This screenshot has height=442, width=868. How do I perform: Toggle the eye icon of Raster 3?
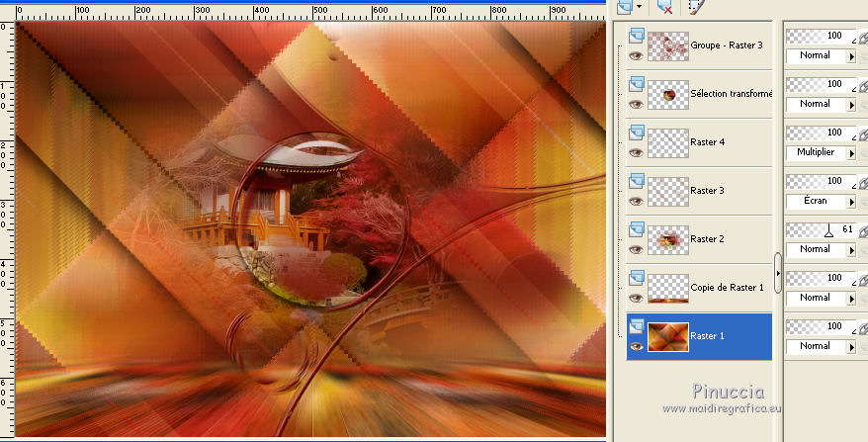click(x=636, y=201)
